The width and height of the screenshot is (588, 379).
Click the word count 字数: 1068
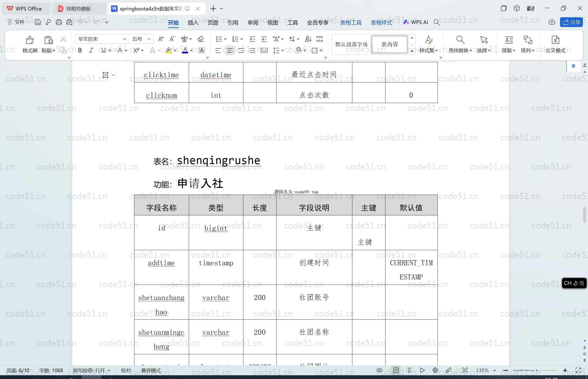(x=51, y=370)
